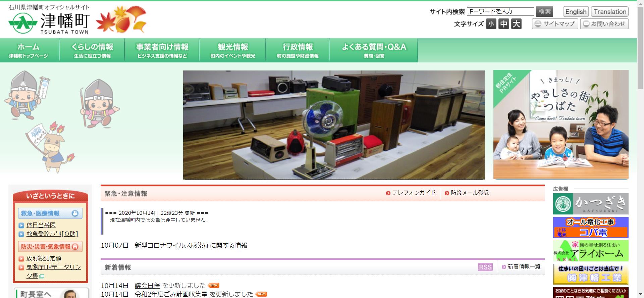Open the テレフォンガイド link
Viewport: 644px width, 298px height.
coord(414,193)
